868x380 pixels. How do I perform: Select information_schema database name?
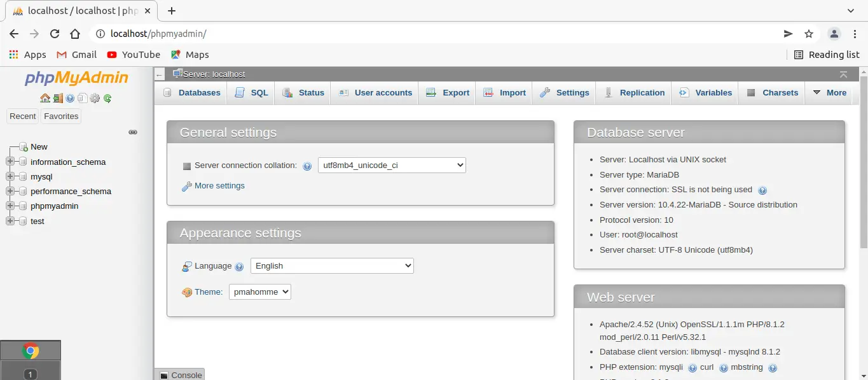[x=68, y=162]
